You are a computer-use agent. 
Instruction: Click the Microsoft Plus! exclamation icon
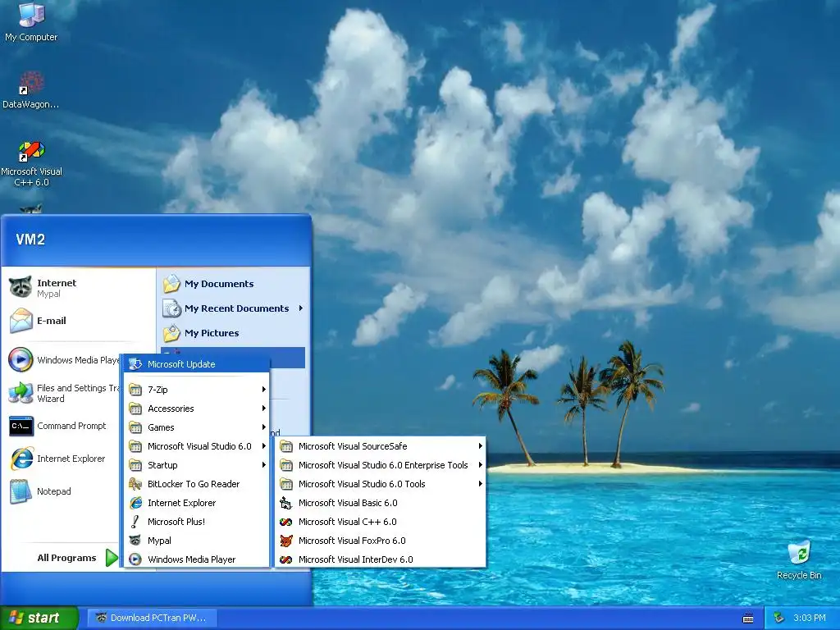pos(135,521)
